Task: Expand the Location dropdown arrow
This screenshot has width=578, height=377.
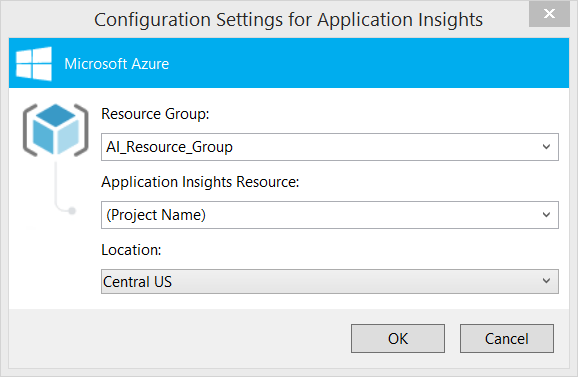Action: (546, 281)
